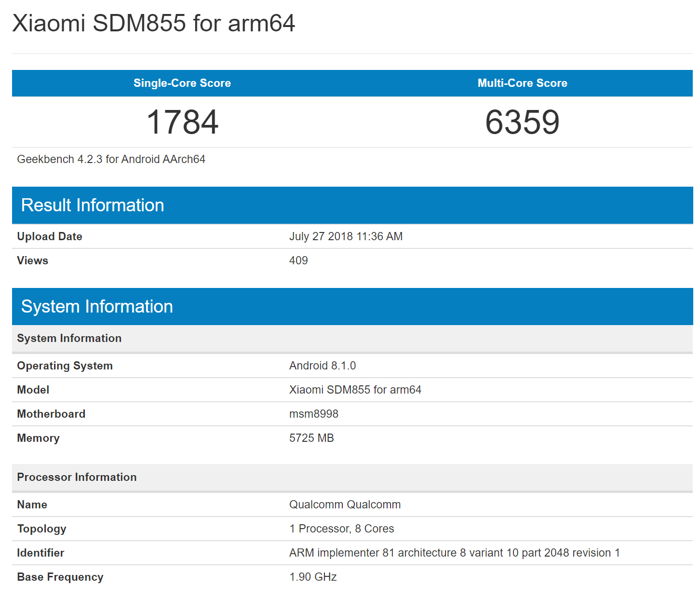Click the Model value in the system table
Viewport: 700px width, 600px height.
[x=355, y=390]
